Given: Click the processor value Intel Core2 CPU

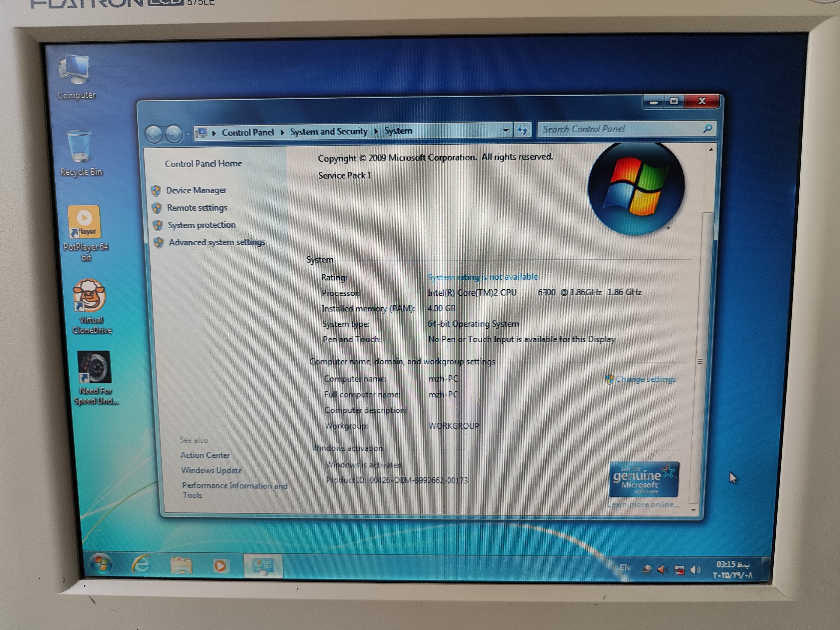Looking at the screenshot, I should 534,292.
